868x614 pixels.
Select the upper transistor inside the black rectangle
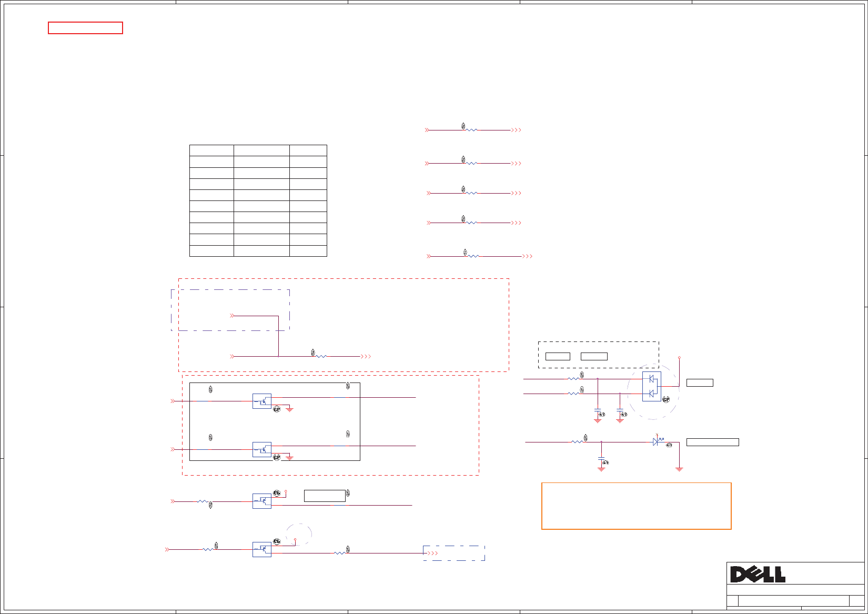[x=262, y=401]
